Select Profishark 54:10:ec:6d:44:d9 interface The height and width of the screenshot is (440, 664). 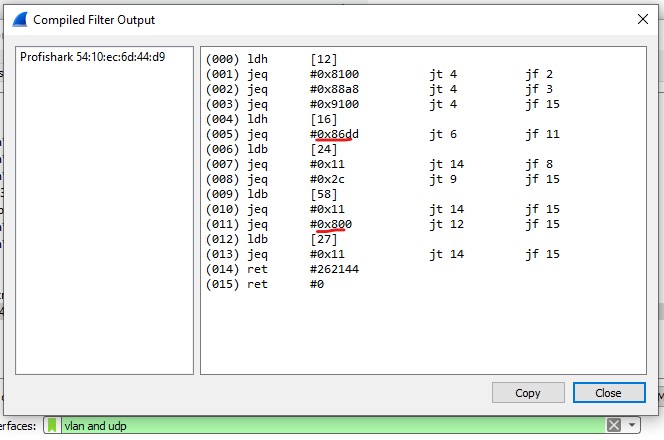(93, 57)
